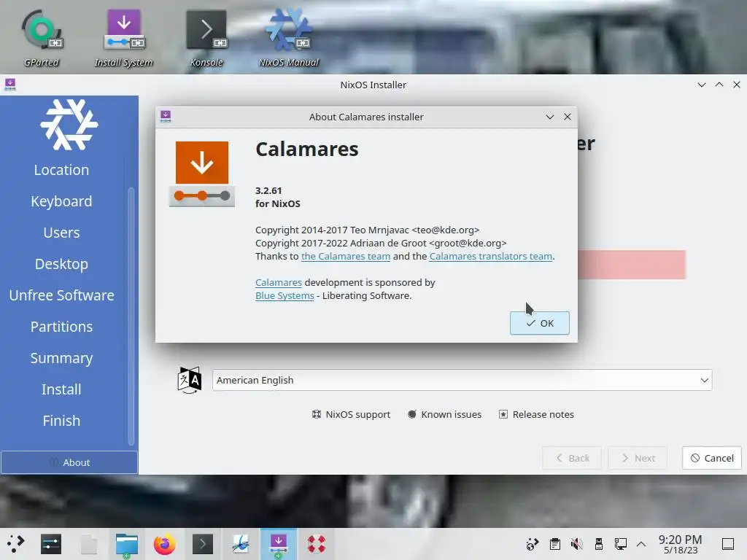Click the NixOS support button

pos(351,414)
